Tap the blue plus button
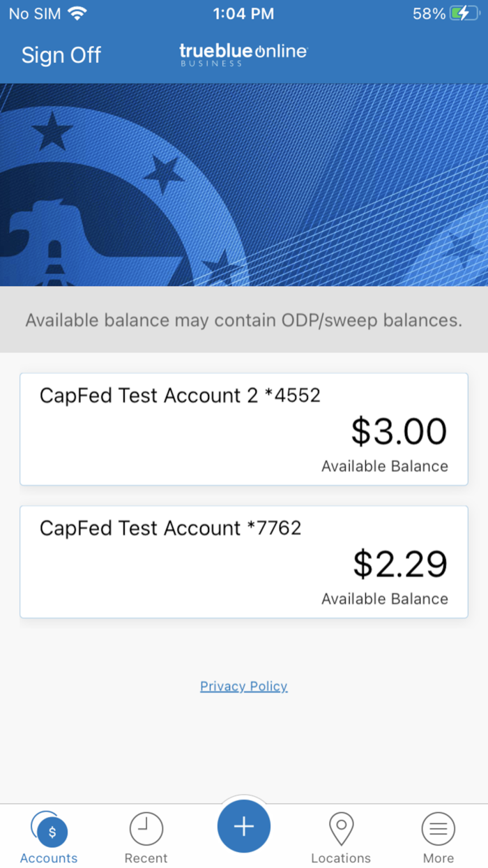Image resolution: width=488 pixels, height=868 pixels. coord(243,826)
